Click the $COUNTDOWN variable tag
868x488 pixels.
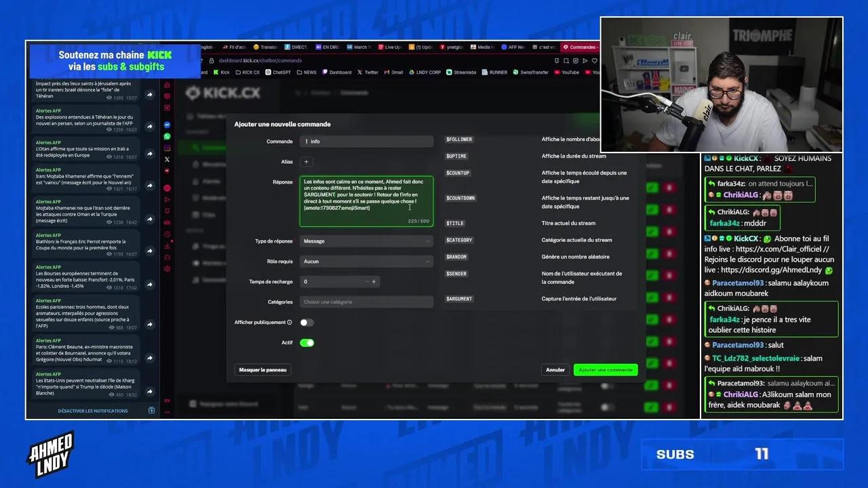pyautogui.click(x=460, y=199)
